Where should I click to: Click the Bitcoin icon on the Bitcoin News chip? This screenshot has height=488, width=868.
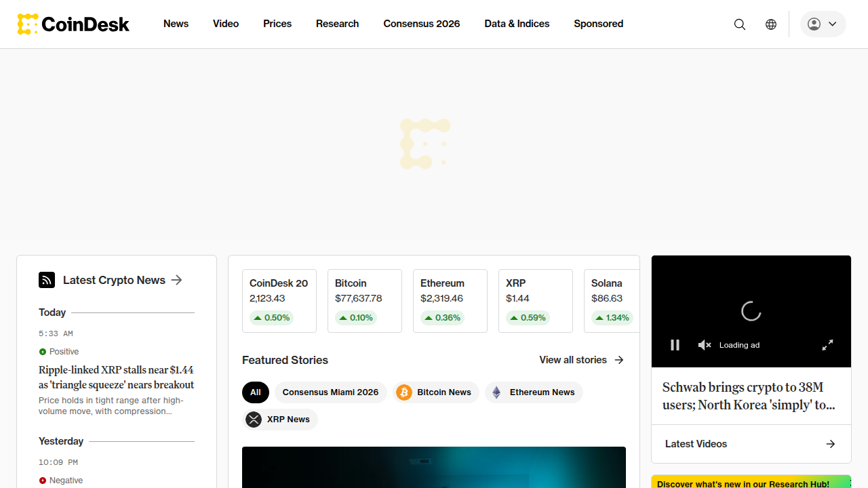click(404, 392)
